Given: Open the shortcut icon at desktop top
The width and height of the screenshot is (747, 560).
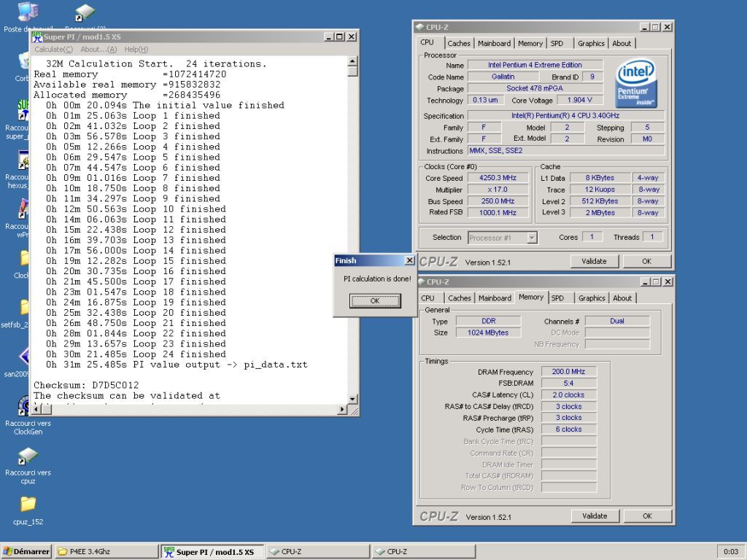Looking at the screenshot, I should click(x=85, y=13).
